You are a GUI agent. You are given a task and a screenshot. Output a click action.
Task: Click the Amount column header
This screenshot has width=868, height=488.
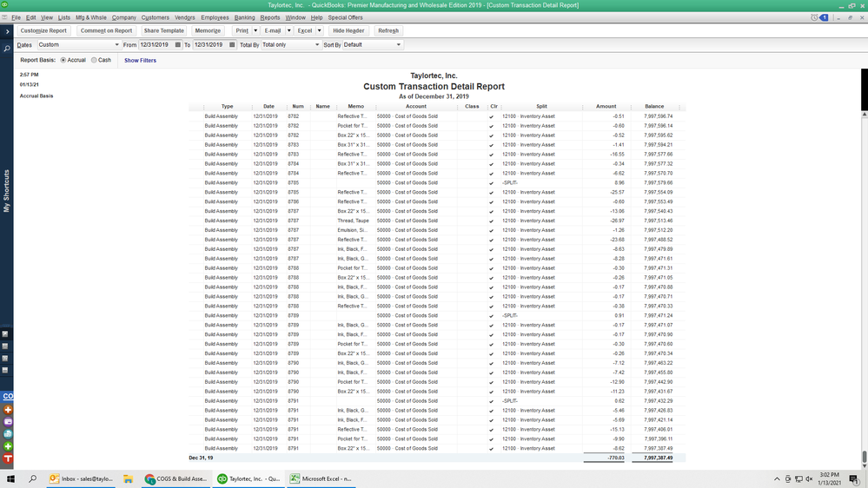606,106
